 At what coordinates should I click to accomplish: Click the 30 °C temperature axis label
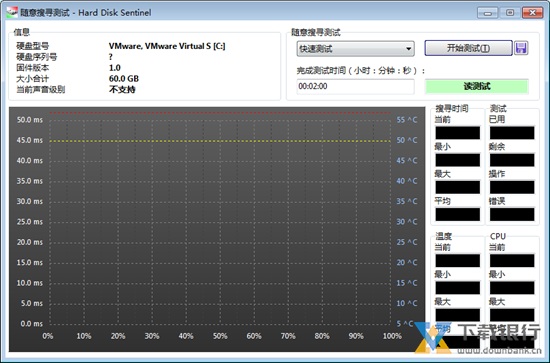(x=407, y=222)
